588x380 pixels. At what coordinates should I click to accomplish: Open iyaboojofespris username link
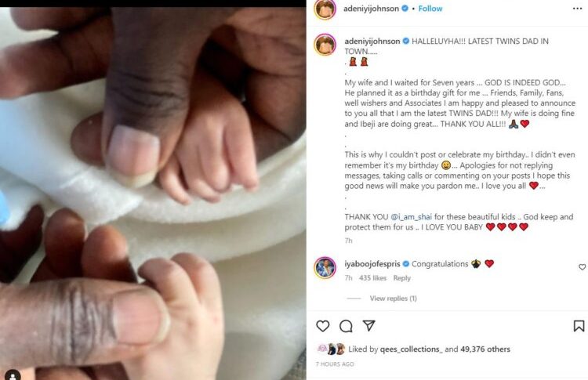(372, 264)
